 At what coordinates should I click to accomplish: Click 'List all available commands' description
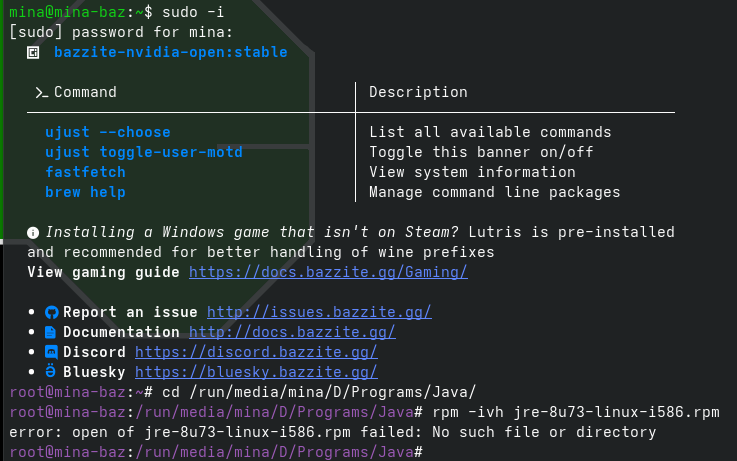pyautogui.click(x=490, y=132)
